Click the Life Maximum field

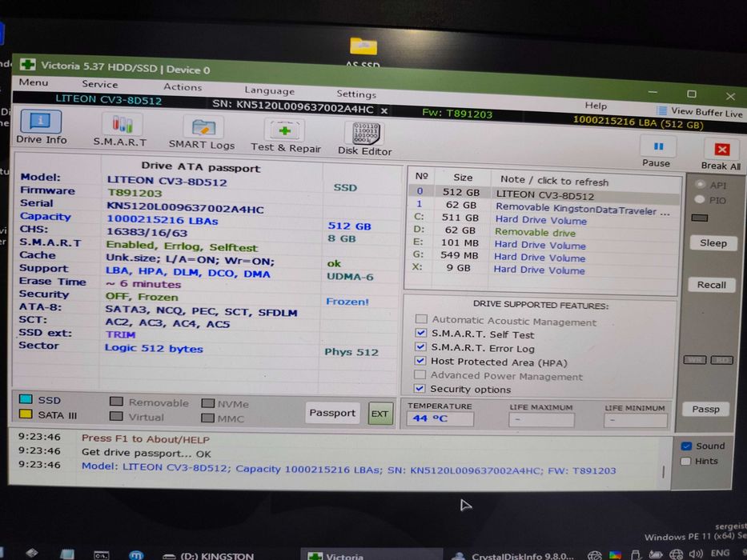(x=542, y=420)
